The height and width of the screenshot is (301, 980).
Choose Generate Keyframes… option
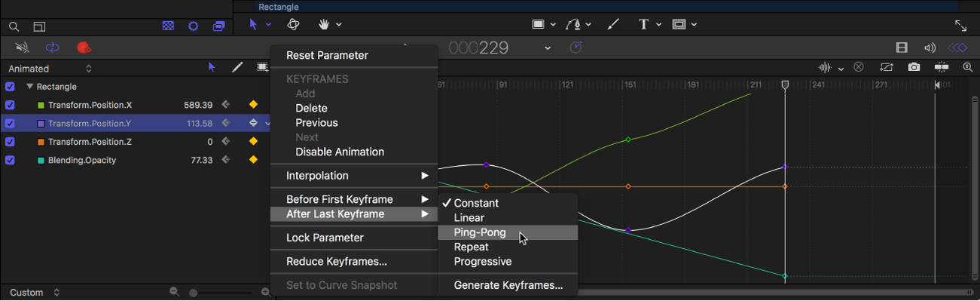coord(508,285)
